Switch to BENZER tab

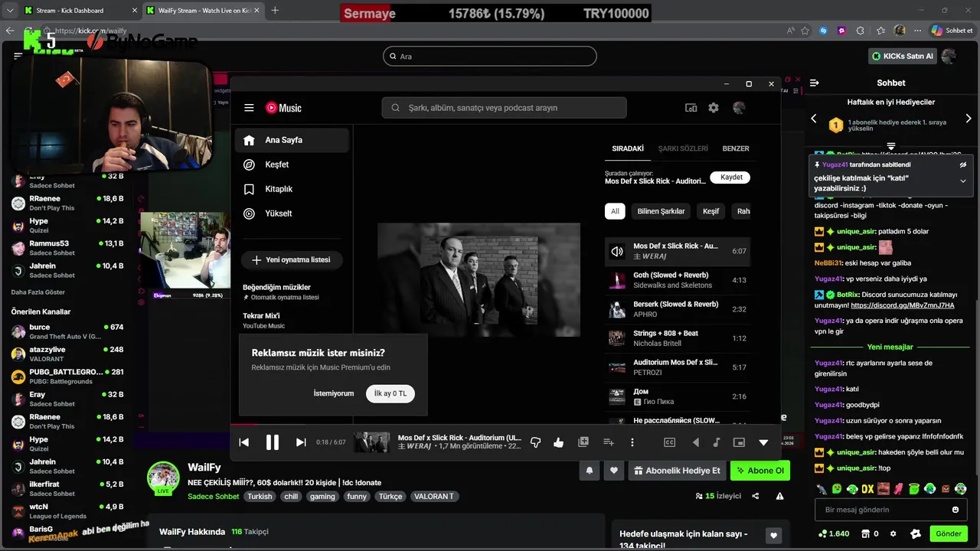coord(736,148)
